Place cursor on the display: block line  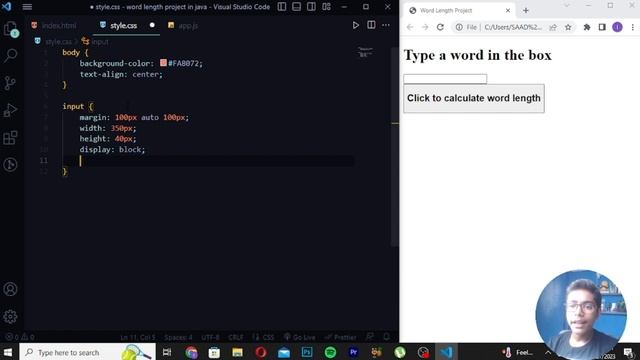(x=112, y=149)
